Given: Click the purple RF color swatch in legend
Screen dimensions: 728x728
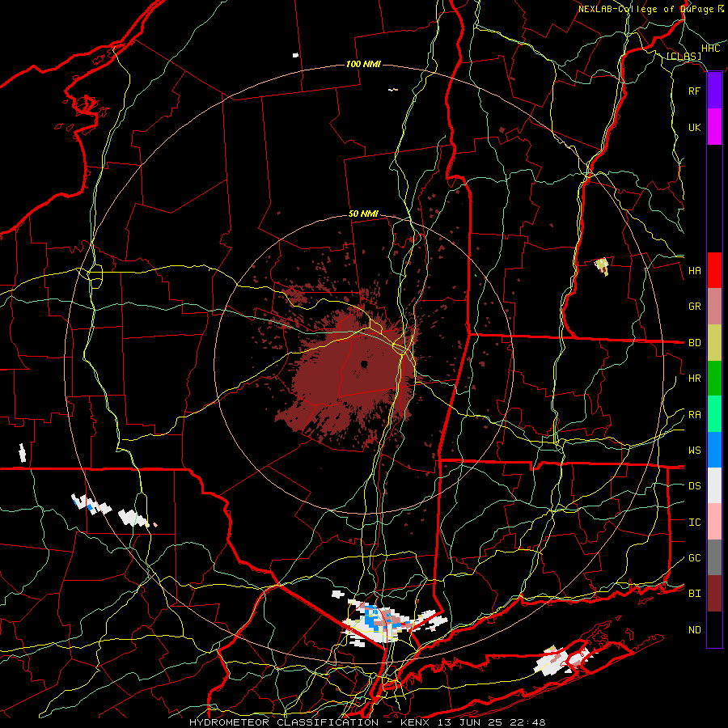Looking at the screenshot, I should (714, 91).
